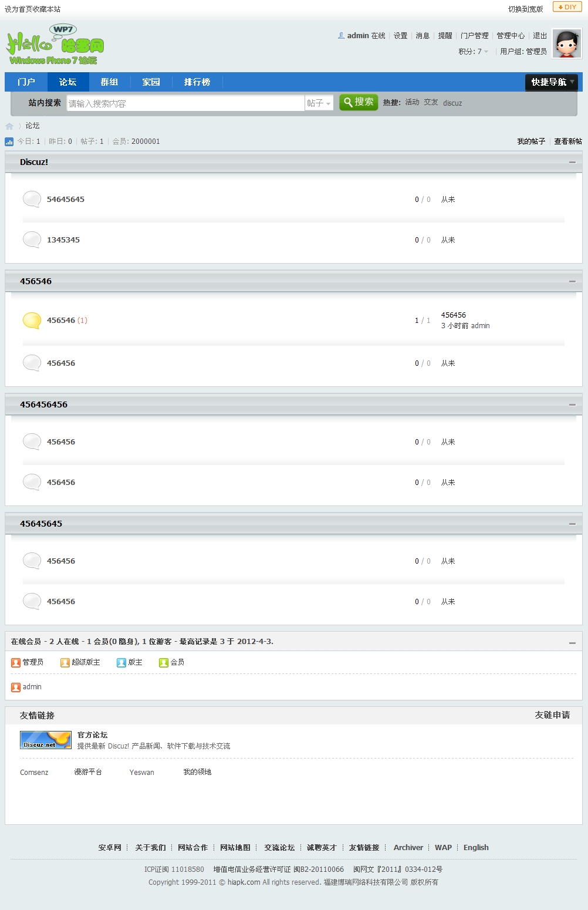The width and height of the screenshot is (588, 910).
Task: Click the 漫游平台 friend link
Action: 88,772
